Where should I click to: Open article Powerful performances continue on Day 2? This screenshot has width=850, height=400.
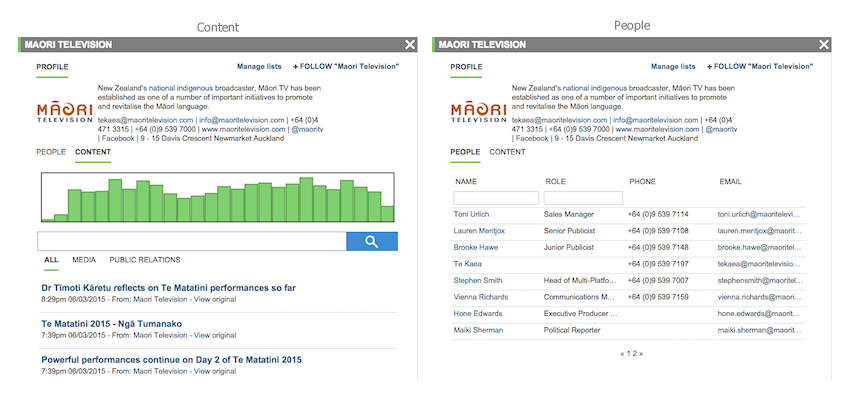tap(171, 360)
